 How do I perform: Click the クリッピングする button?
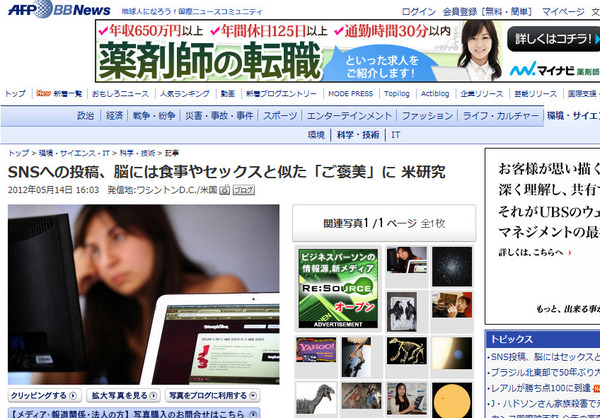(x=44, y=395)
